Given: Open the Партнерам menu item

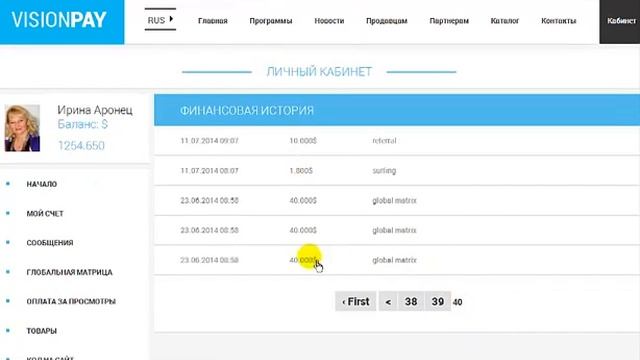Looking at the screenshot, I should click(449, 21).
